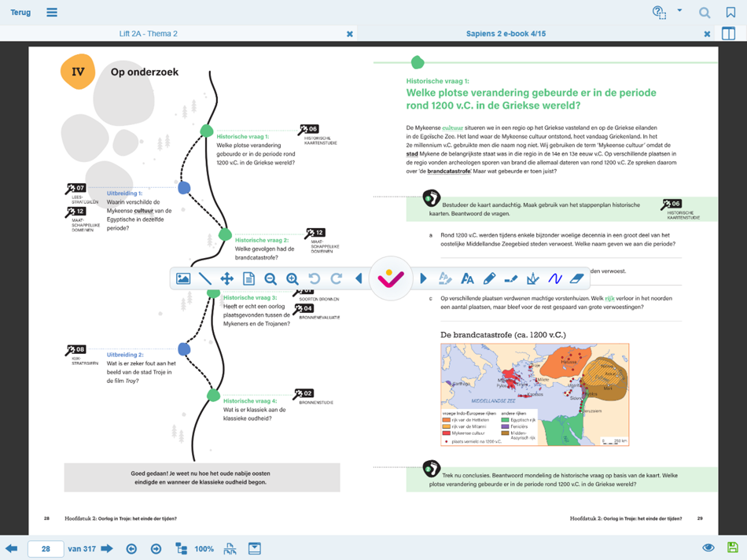747x560 pixels.
Task: Click the blue dot at Uitbreiding 1
Action: tap(184, 188)
